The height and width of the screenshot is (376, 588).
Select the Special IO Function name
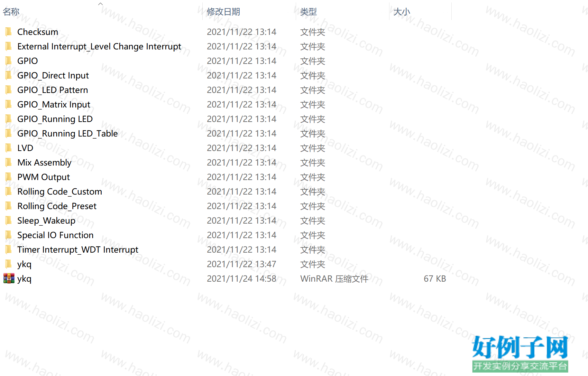click(55, 235)
